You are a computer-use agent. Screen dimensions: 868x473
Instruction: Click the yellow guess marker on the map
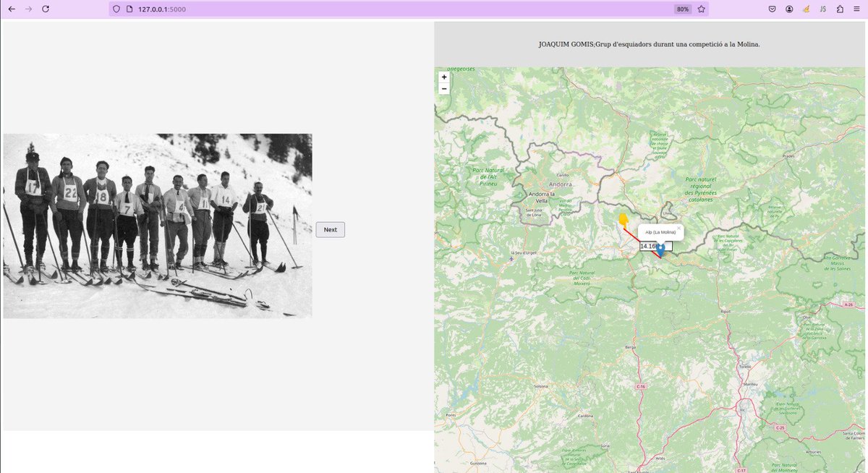point(624,220)
